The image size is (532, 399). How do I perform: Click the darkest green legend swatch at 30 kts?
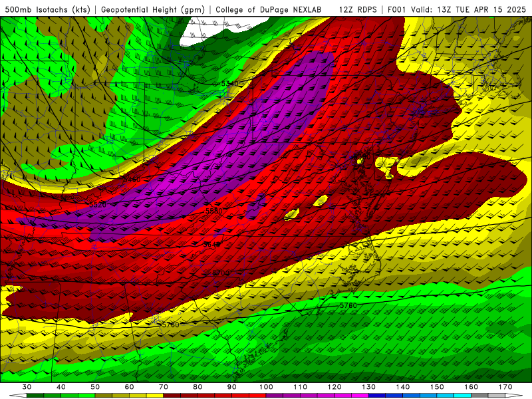tap(35, 396)
